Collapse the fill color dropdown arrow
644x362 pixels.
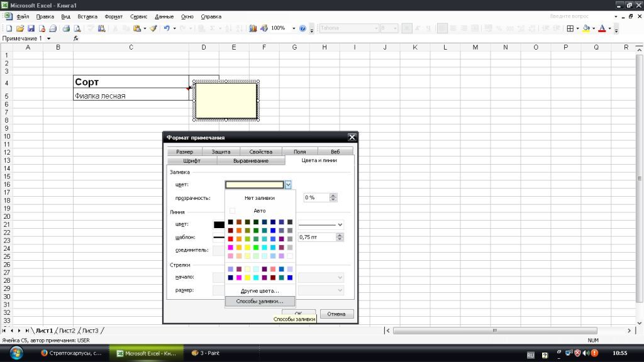(288, 185)
